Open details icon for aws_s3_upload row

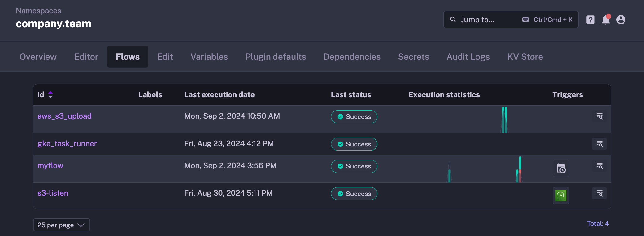(x=599, y=116)
